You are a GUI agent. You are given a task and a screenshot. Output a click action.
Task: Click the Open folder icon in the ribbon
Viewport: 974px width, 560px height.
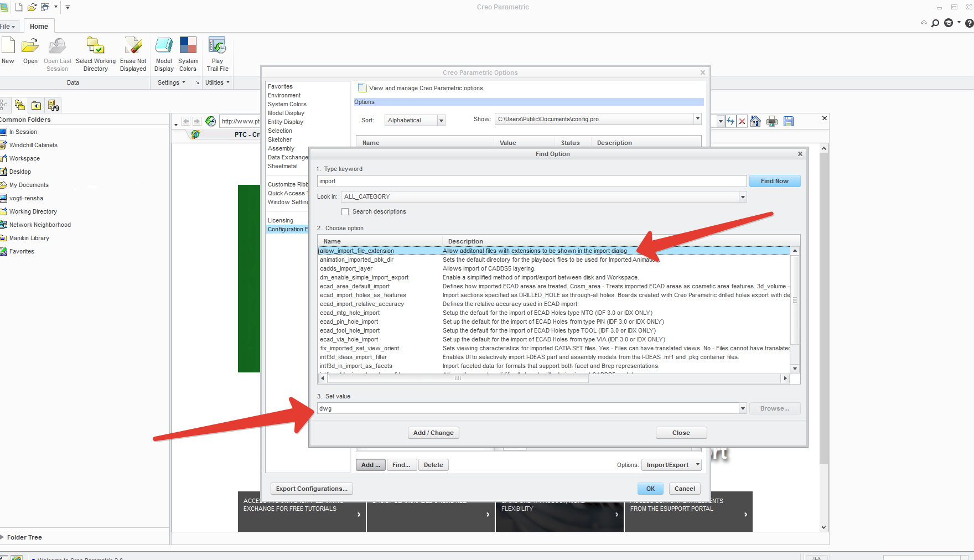coord(30,45)
